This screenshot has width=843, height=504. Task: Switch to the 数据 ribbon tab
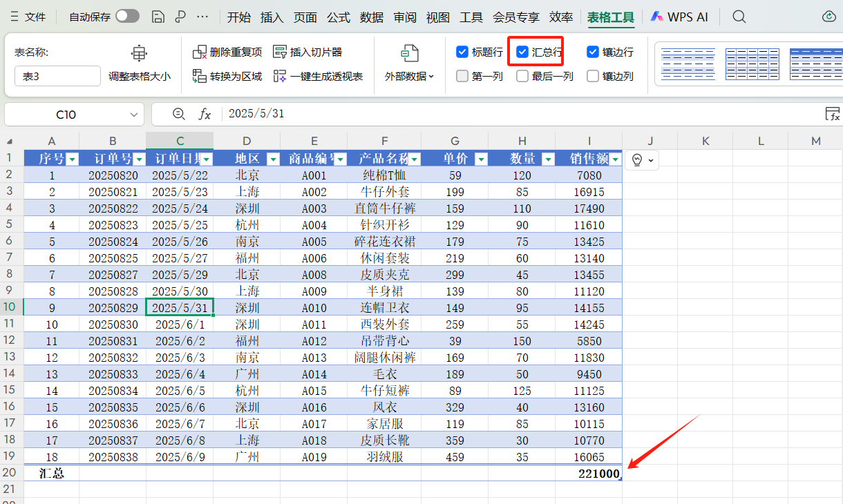371,17
